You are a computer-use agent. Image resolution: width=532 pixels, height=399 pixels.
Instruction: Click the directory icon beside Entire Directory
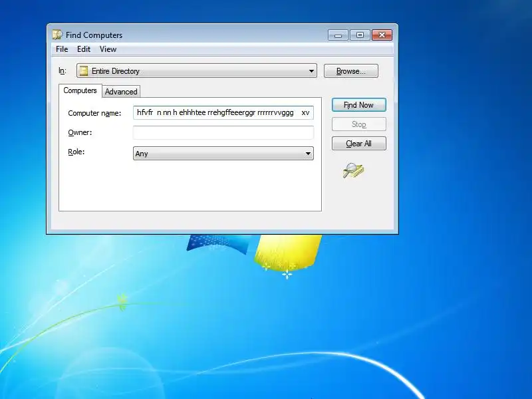[84, 71]
